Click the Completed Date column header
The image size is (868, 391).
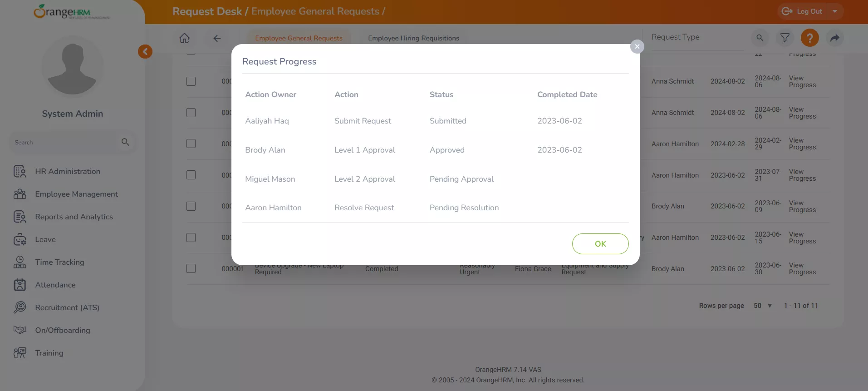(567, 94)
